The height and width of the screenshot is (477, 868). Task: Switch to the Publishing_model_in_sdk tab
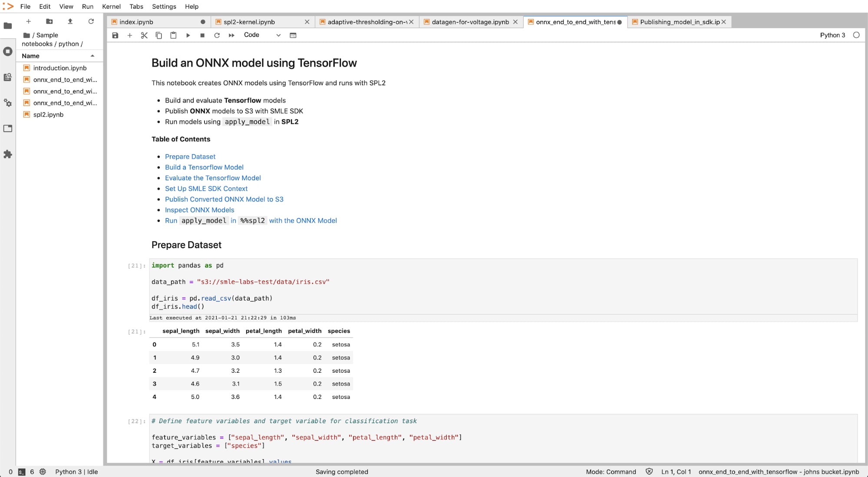click(x=680, y=22)
